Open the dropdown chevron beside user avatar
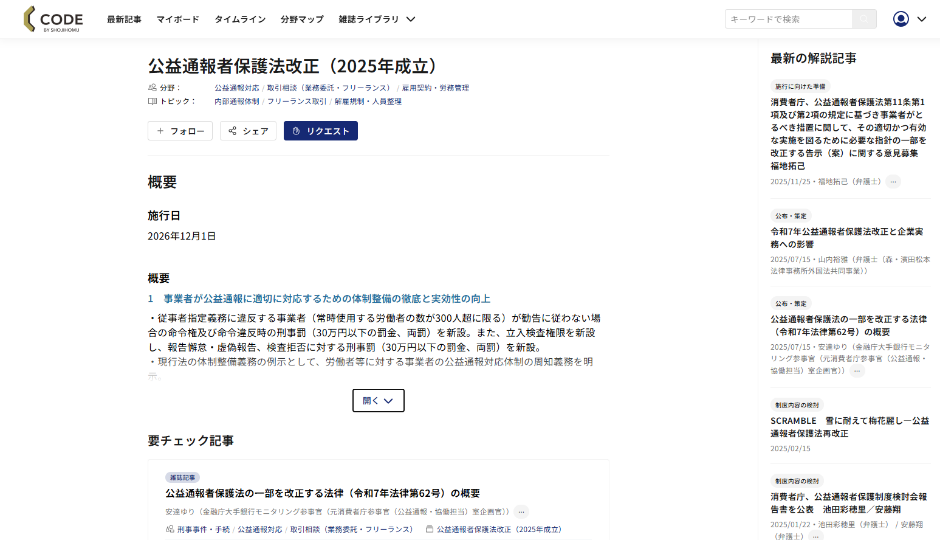 (921, 19)
